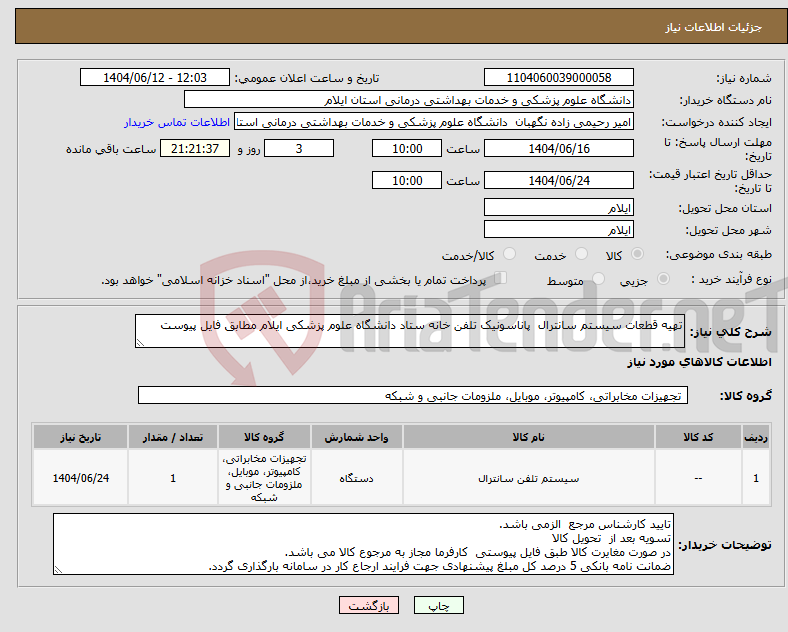Click the چاپ (print) button
Image resolution: width=788 pixels, height=632 pixels.
438,606
